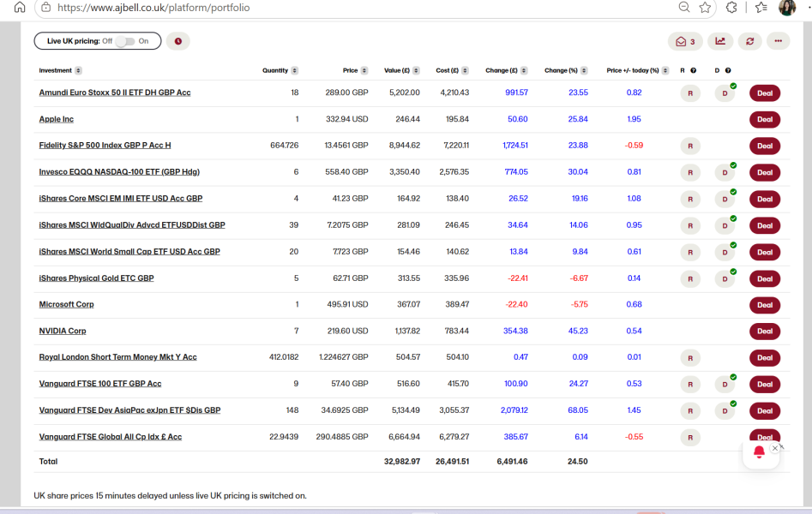Image resolution: width=812 pixels, height=514 pixels.
Task: Click R button for Vanguard Global All Cp row
Action: pyautogui.click(x=690, y=438)
